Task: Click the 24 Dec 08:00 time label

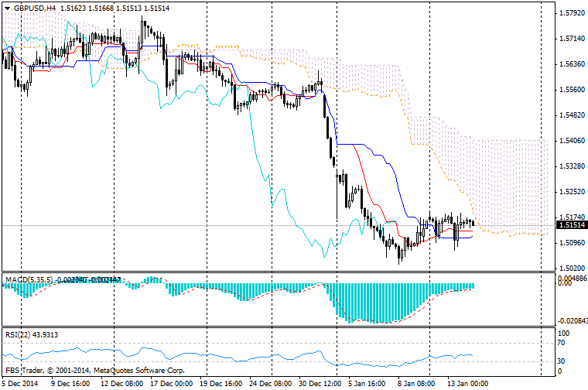Action: tap(270, 383)
